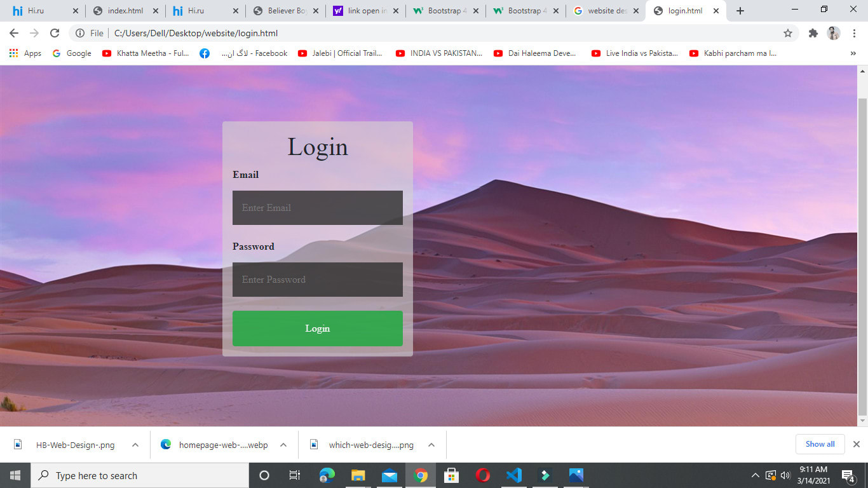Image resolution: width=868 pixels, height=488 pixels.
Task: Open Microsoft Store from the taskbar
Action: click(x=452, y=475)
